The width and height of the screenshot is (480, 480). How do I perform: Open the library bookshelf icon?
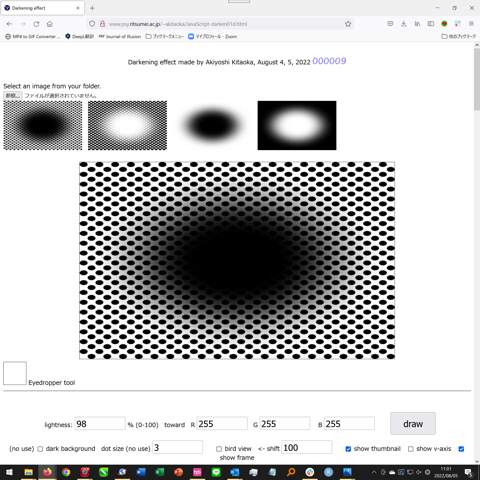pos(417,24)
